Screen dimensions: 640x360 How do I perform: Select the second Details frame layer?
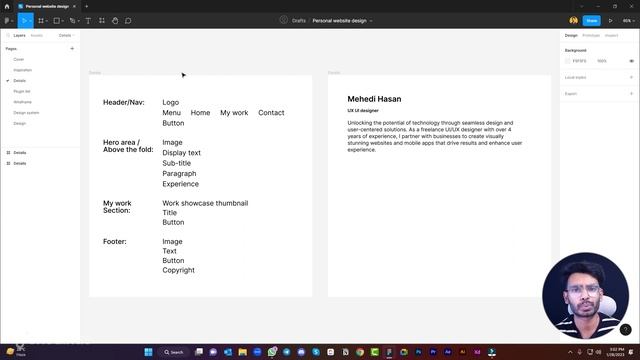[20, 163]
